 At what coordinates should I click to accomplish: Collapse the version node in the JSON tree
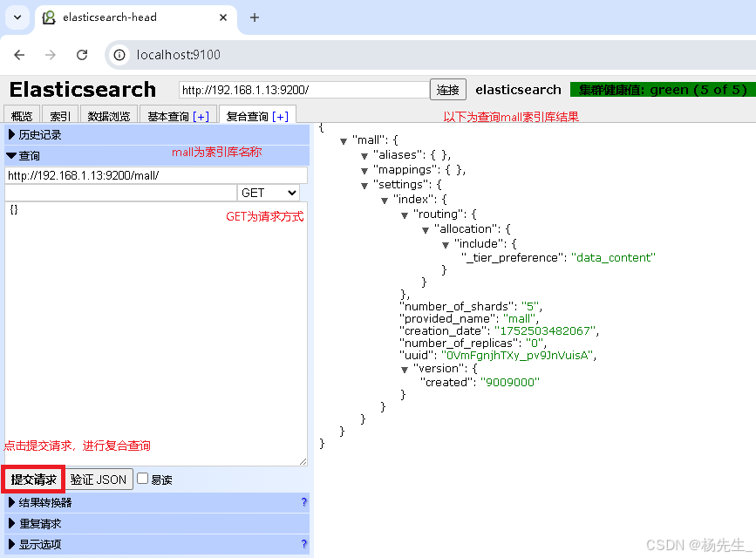pyautogui.click(x=404, y=367)
